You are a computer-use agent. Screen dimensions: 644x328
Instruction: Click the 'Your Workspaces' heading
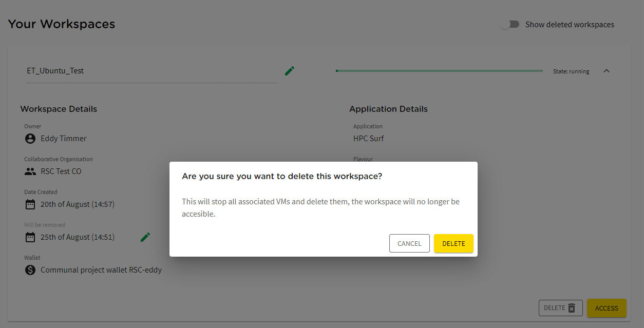coord(62,24)
